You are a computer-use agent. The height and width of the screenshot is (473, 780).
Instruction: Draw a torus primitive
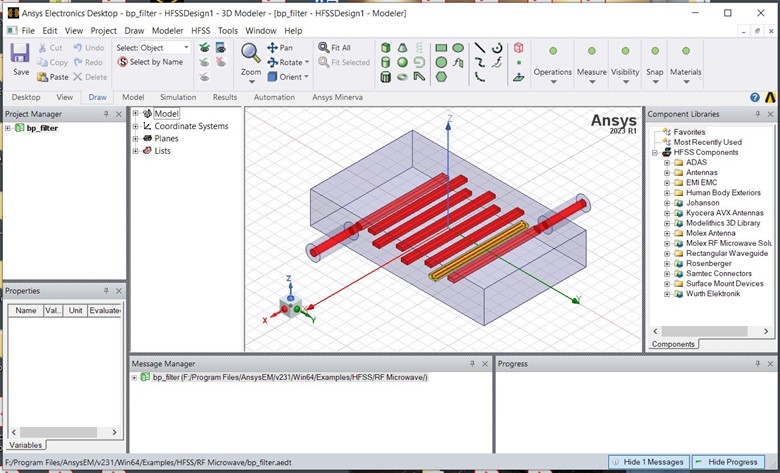pyautogui.click(x=402, y=77)
